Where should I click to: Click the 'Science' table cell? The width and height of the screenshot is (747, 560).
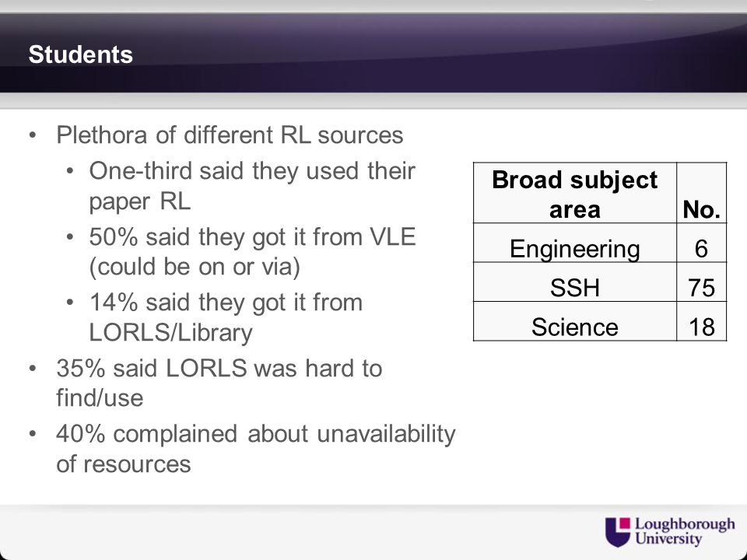point(574,327)
